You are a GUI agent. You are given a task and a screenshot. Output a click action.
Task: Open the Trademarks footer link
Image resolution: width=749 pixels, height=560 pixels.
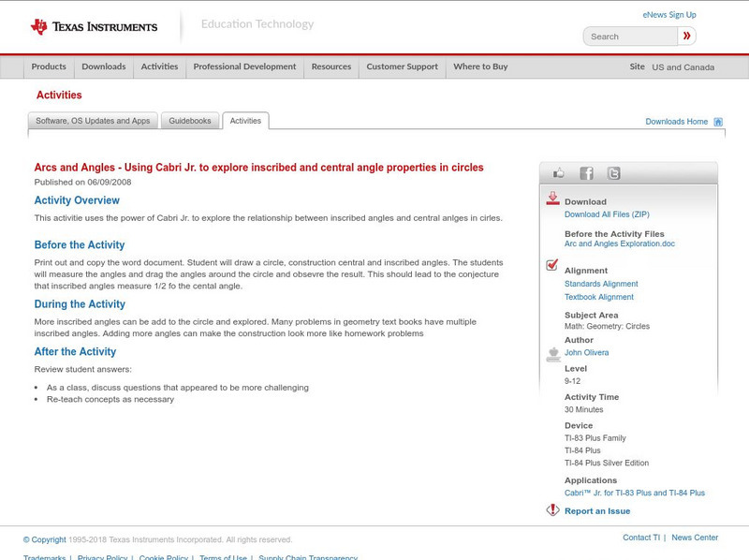tap(44, 557)
